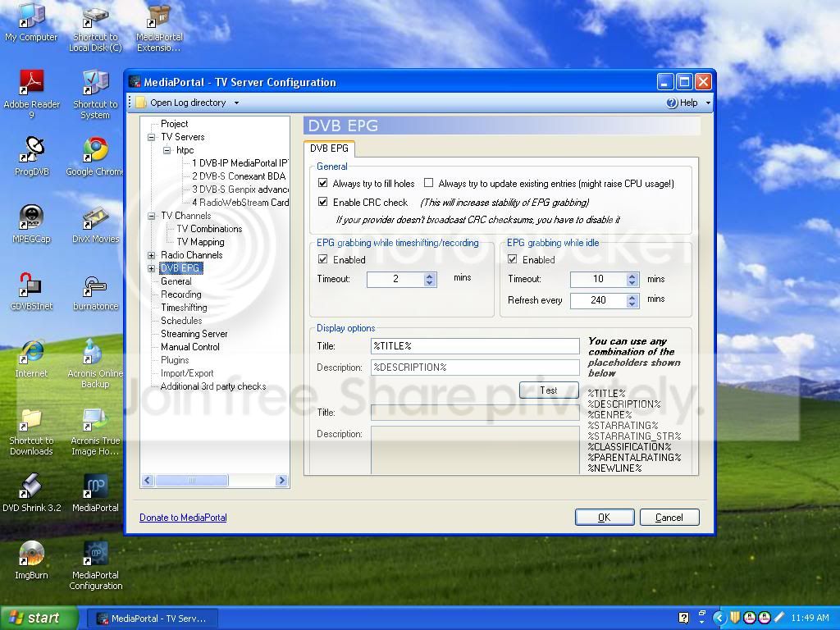Select 2 DVB-S Conexant BDA card
The height and width of the screenshot is (630, 840).
pyautogui.click(x=239, y=176)
